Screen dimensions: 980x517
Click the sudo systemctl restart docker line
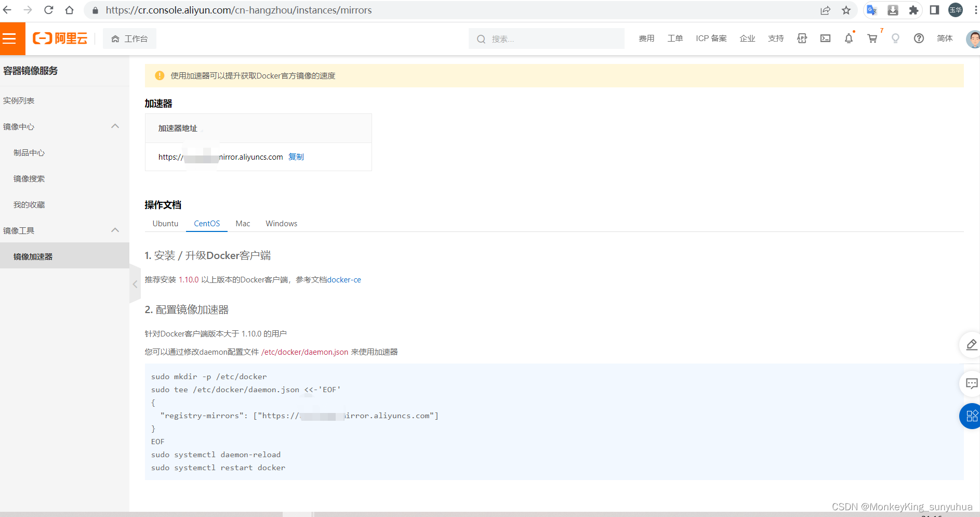click(218, 468)
